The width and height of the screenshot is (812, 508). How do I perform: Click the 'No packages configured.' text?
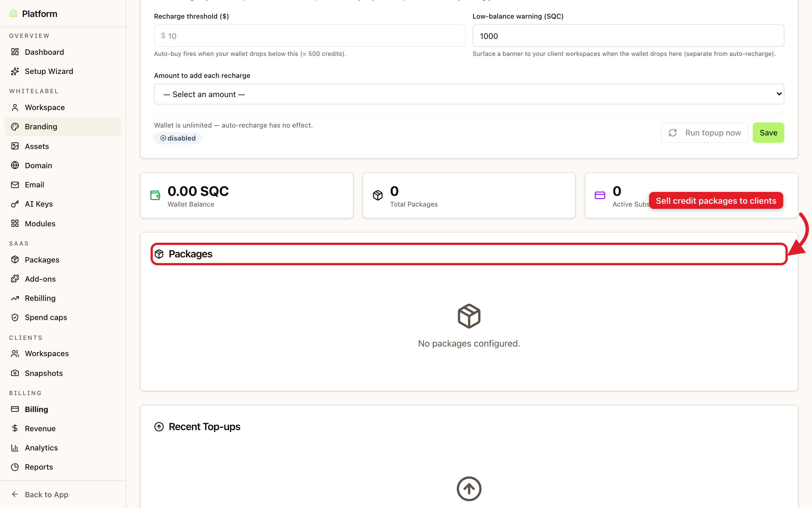point(469,343)
